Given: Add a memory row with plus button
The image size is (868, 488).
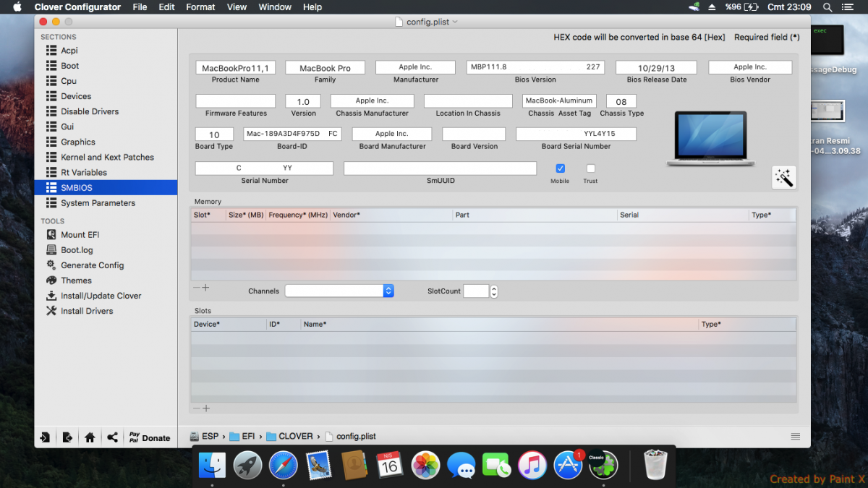Looking at the screenshot, I should (x=206, y=288).
